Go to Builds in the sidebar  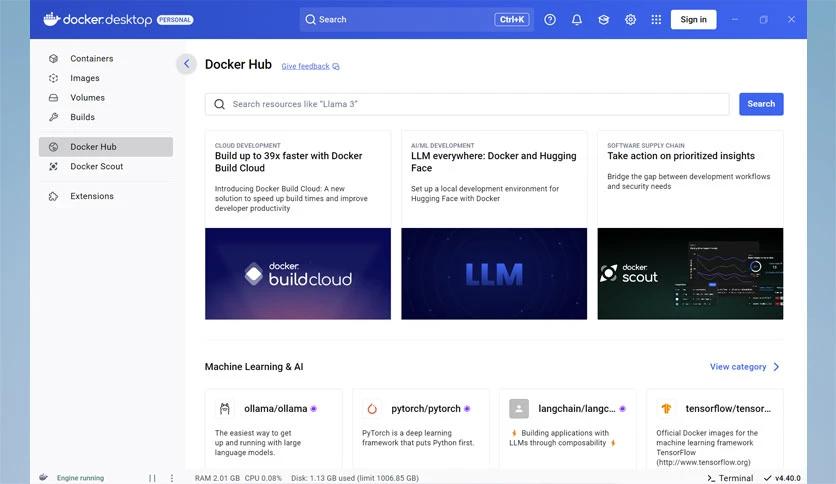tap(106, 117)
